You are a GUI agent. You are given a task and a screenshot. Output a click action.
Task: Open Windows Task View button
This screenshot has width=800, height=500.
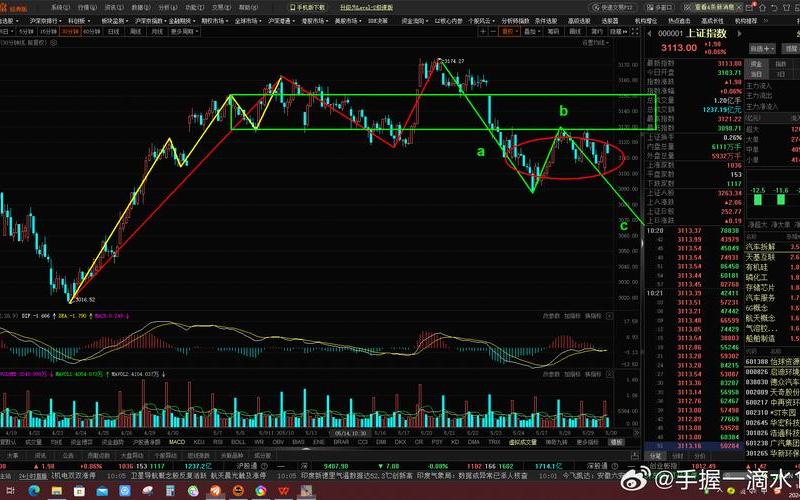coord(11,491)
